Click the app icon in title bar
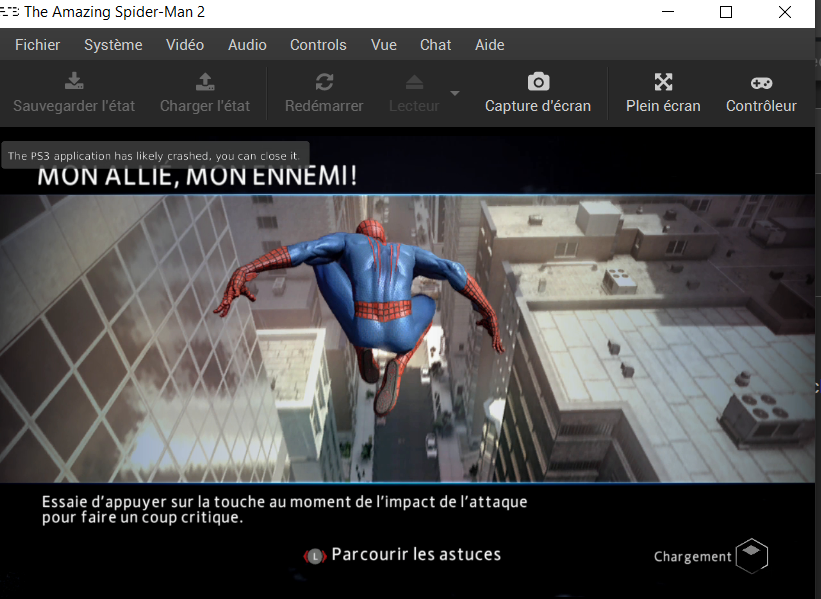The width and height of the screenshot is (821, 599). click(10, 12)
